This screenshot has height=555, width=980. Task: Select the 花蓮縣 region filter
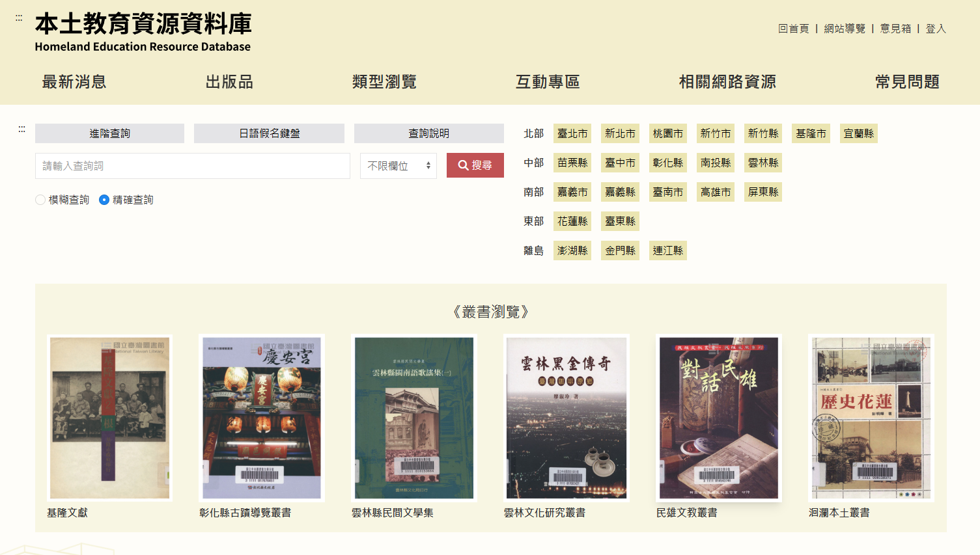coord(572,221)
